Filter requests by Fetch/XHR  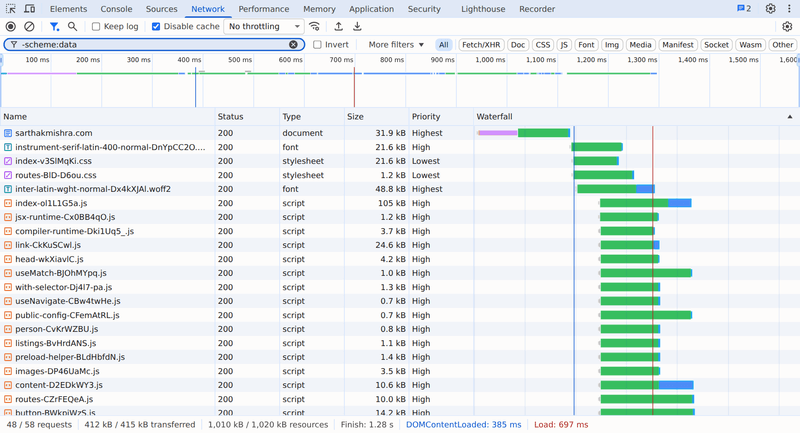481,45
